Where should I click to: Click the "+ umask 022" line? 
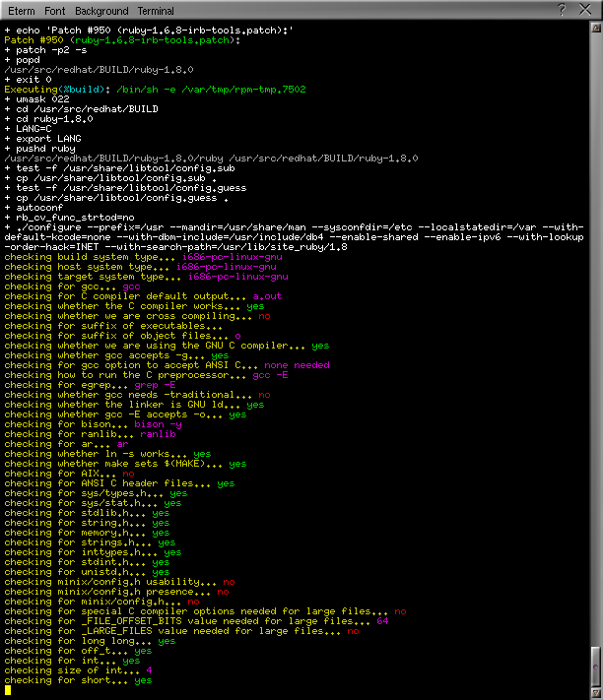37,99
